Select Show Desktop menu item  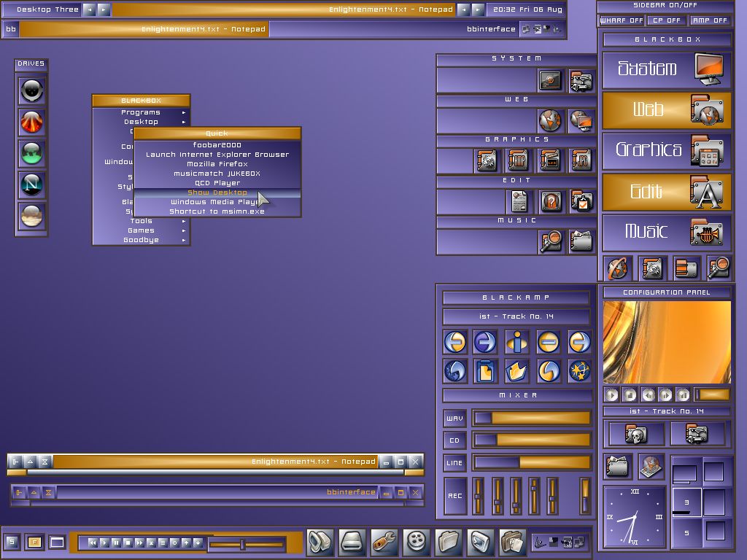coord(217,192)
